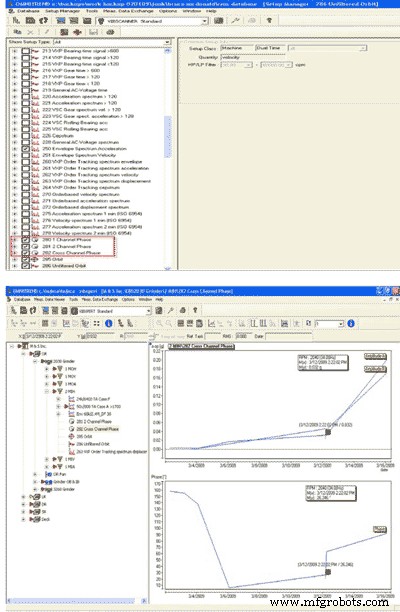Viewport: 400px width, 612px height.
Task: Click the Machine setup class field
Action: [x=236, y=48]
